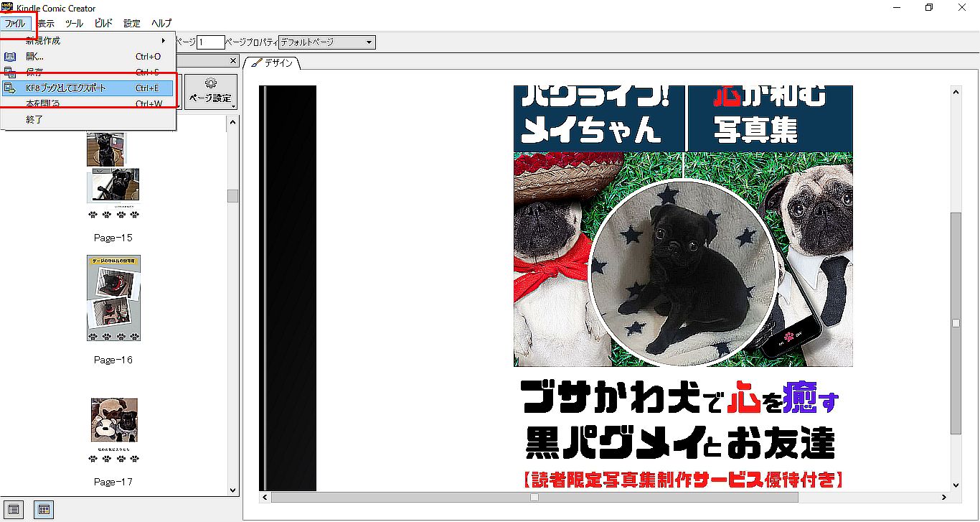Open the ビルド menu
This screenshot has height=522, width=980.
pos(103,23)
